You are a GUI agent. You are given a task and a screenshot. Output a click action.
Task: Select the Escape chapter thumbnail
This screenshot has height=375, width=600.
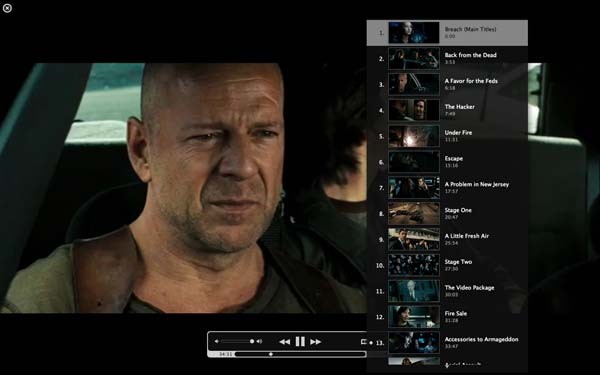click(414, 162)
